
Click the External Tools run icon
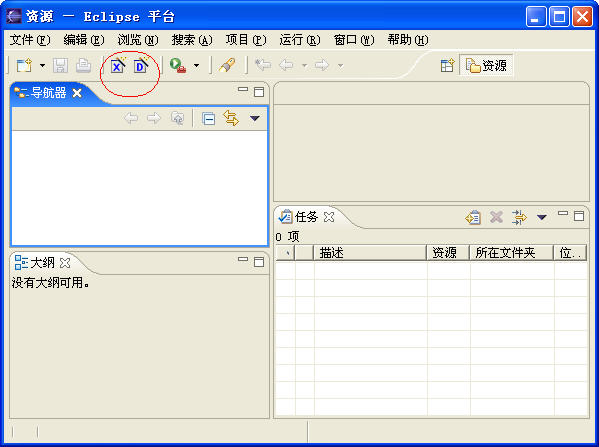(x=178, y=66)
